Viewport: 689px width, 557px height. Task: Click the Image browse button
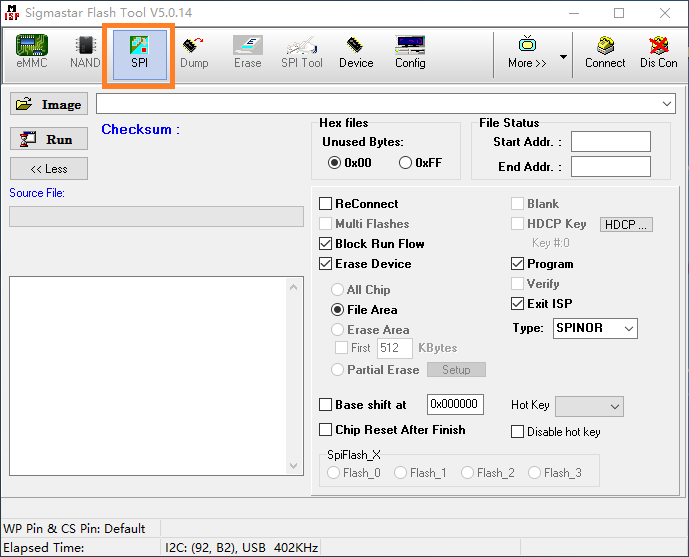coord(49,104)
